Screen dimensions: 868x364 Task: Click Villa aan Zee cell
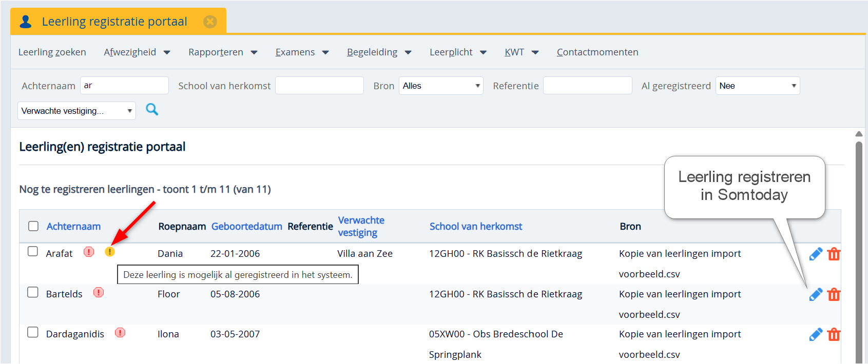point(365,253)
